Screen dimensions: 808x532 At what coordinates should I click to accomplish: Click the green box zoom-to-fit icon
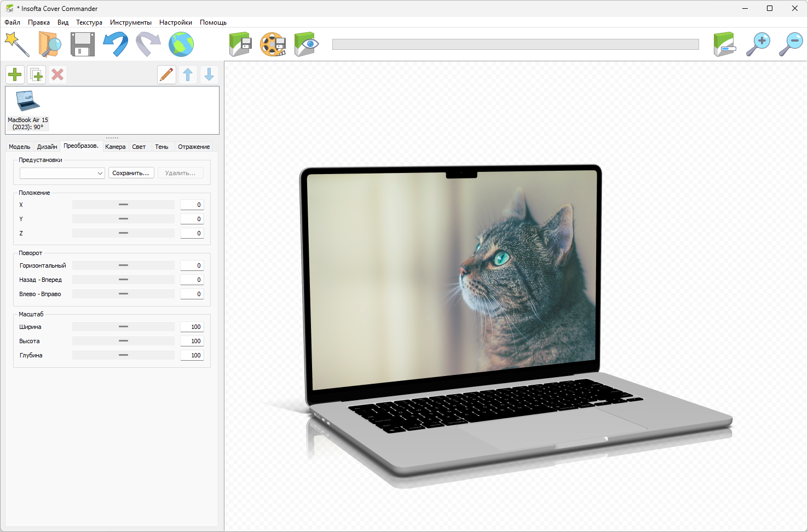click(725, 44)
